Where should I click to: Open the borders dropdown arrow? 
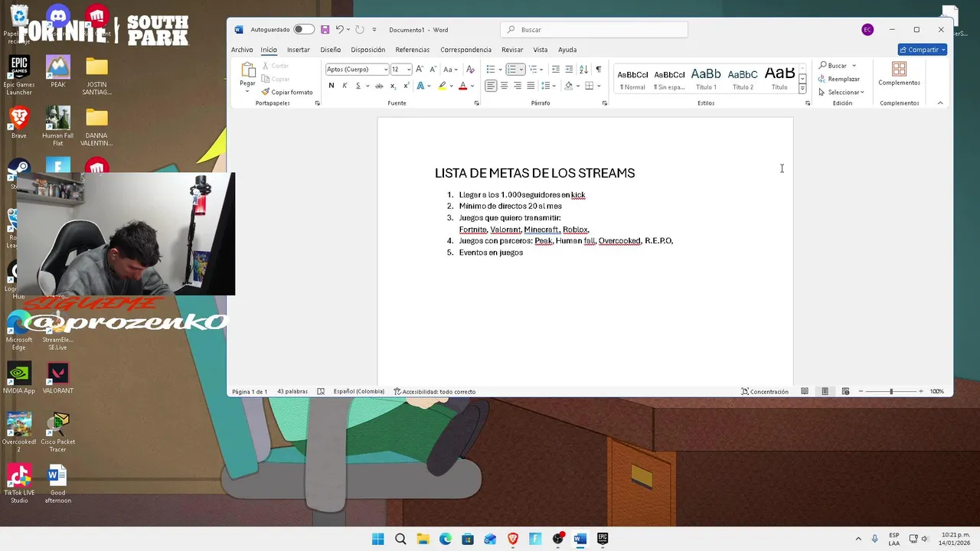[x=599, y=86]
